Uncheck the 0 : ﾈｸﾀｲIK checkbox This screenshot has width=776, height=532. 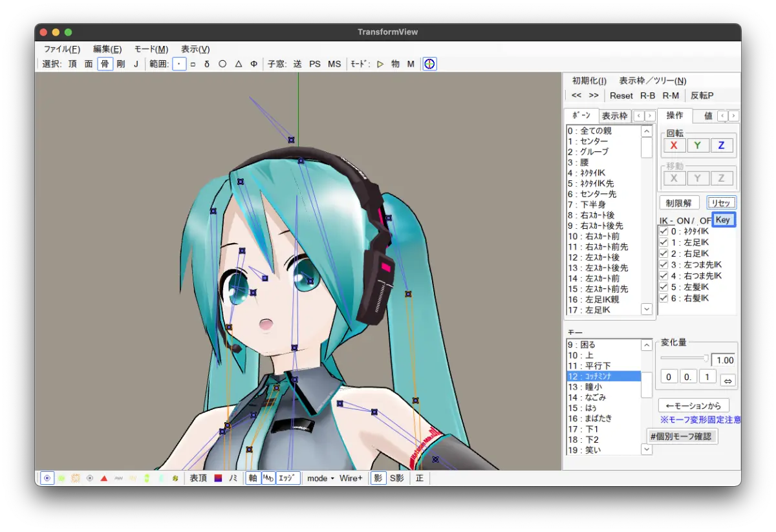(663, 231)
